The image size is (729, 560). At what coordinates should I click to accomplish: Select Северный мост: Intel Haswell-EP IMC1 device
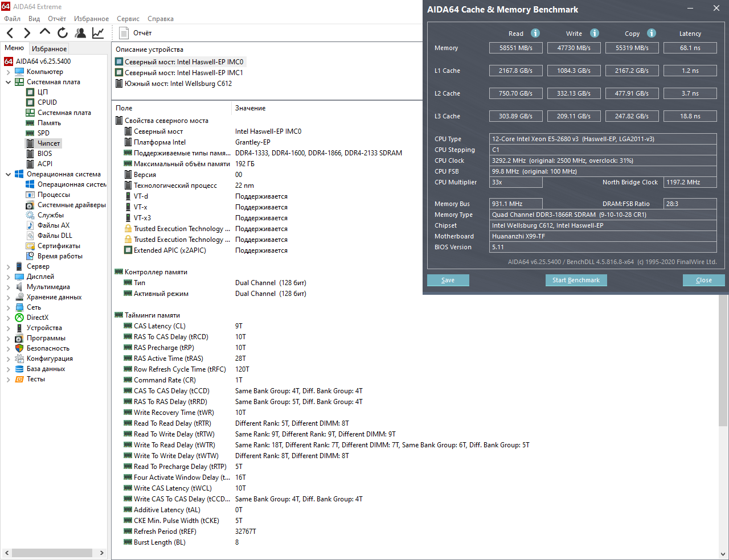[x=179, y=73]
